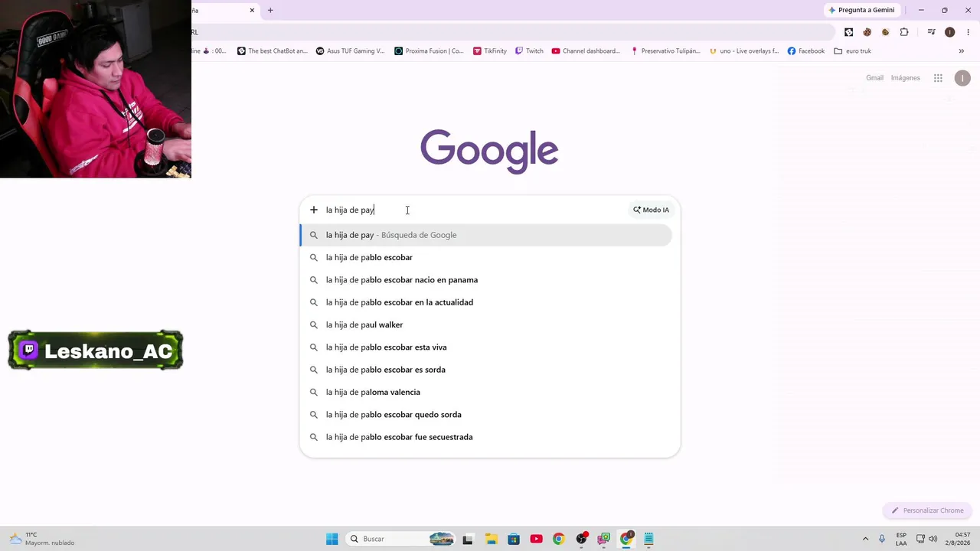Open the first Chrome icon on taskbar
Viewport: 980px width, 551px height.
(x=558, y=539)
